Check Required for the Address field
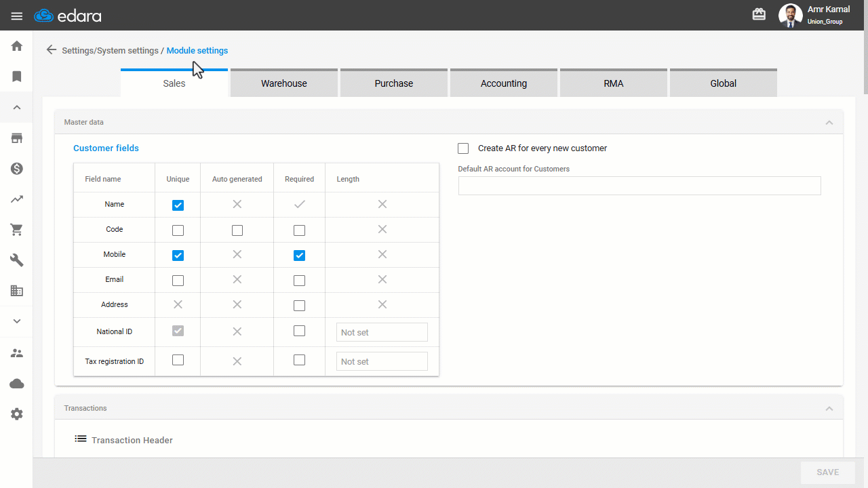This screenshot has width=868, height=488. pyautogui.click(x=299, y=306)
